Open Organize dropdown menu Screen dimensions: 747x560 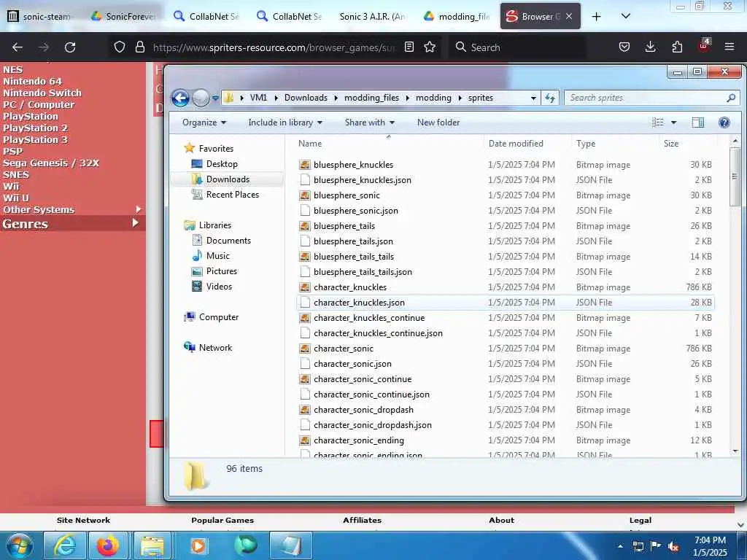click(204, 122)
